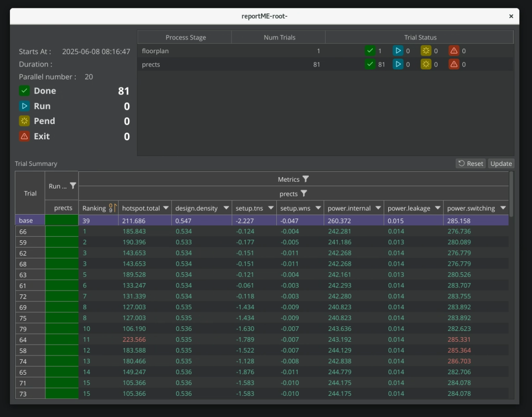This screenshot has height=417, width=532.
Task: Select the Num Trials column header
Action: point(279,37)
